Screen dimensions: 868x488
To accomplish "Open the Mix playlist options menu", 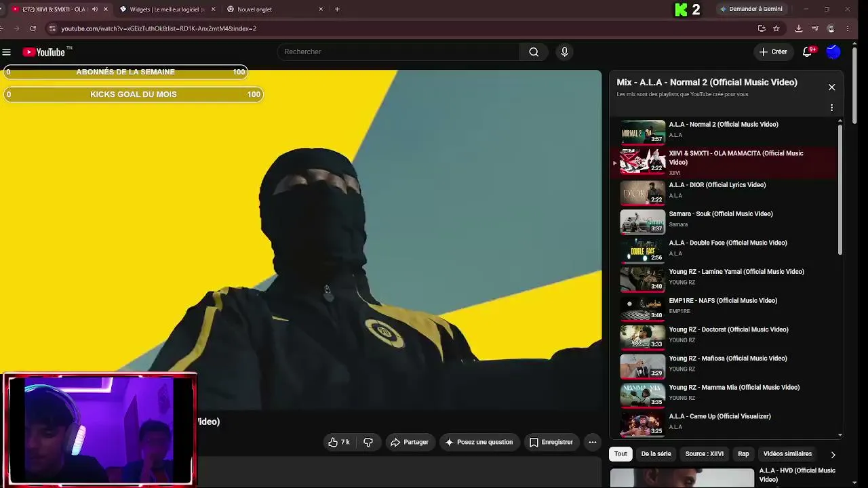I will click(x=832, y=108).
